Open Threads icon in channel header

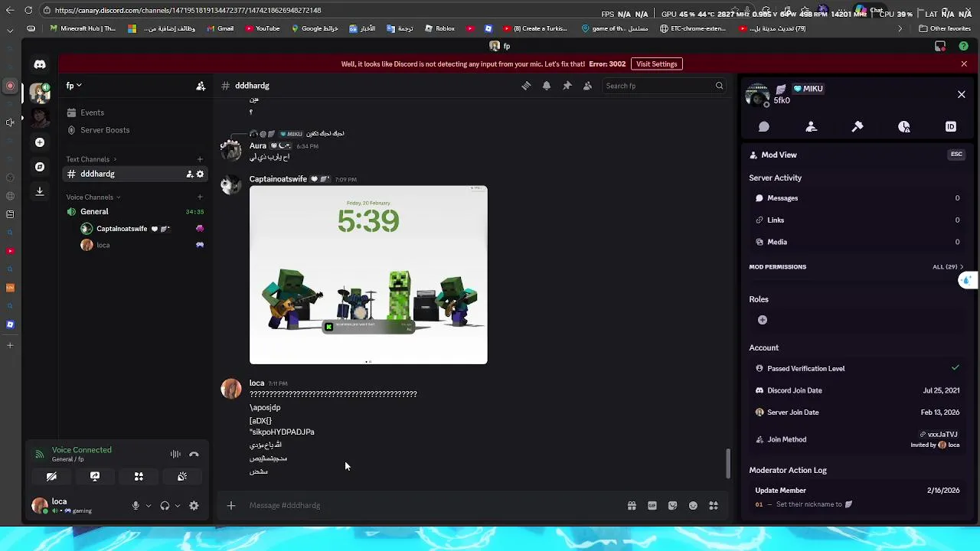click(x=526, y=86)
